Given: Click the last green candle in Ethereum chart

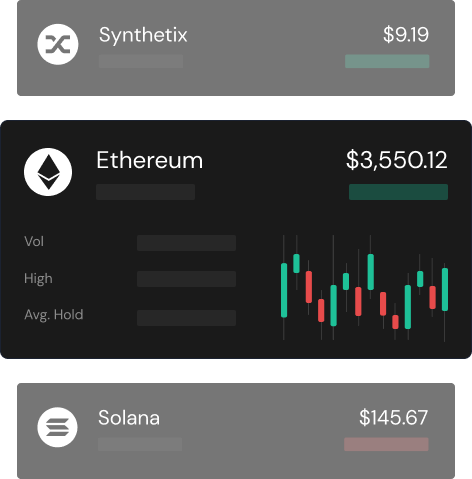Looking at the screenshot, I should [x=445, y=289].
